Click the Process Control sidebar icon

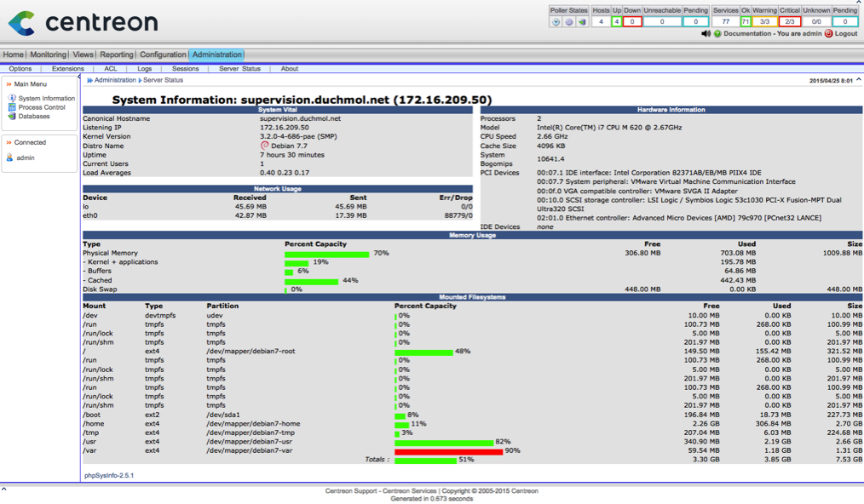[x=12, y=107]
